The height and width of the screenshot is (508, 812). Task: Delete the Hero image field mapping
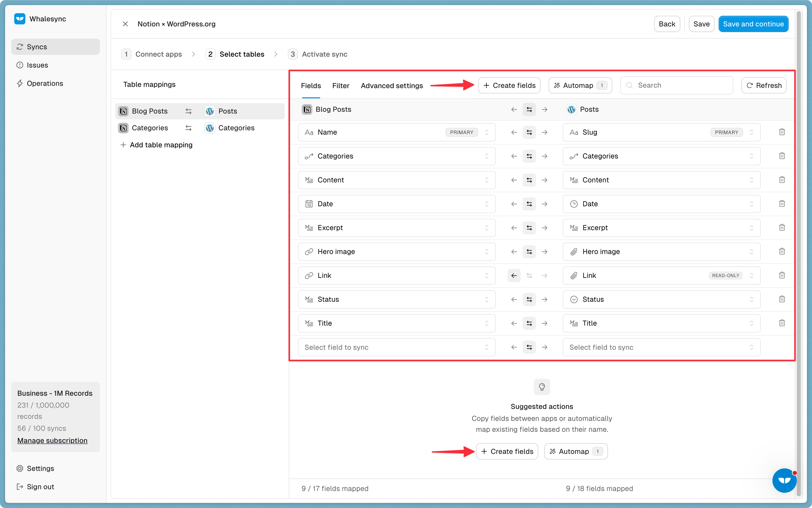(x=782, y=251)
